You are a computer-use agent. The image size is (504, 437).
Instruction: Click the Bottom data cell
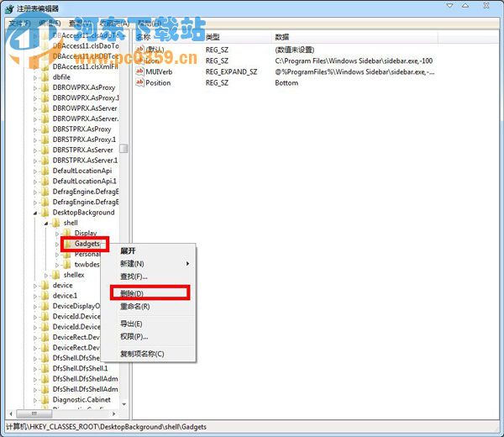click(286, 82)
